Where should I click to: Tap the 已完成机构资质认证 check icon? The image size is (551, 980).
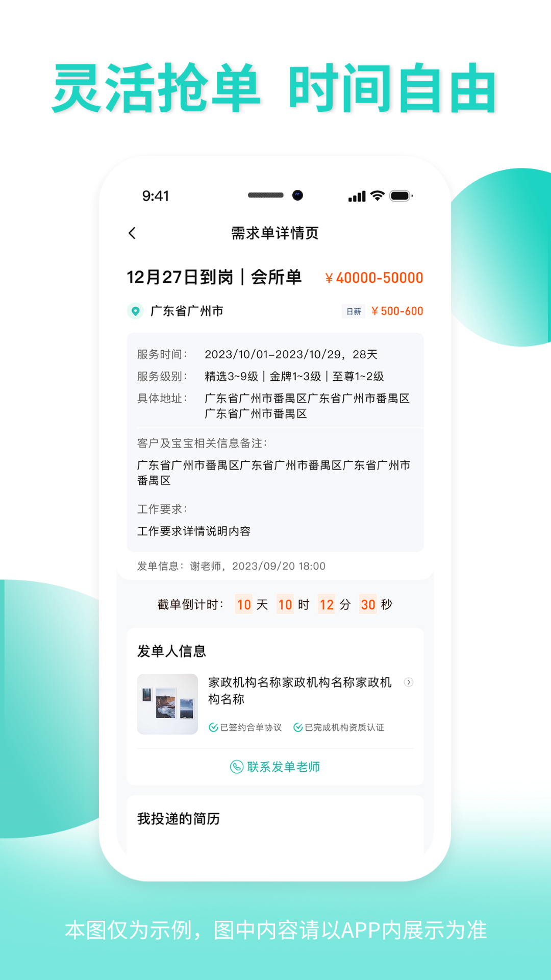(x=298, y=727)
